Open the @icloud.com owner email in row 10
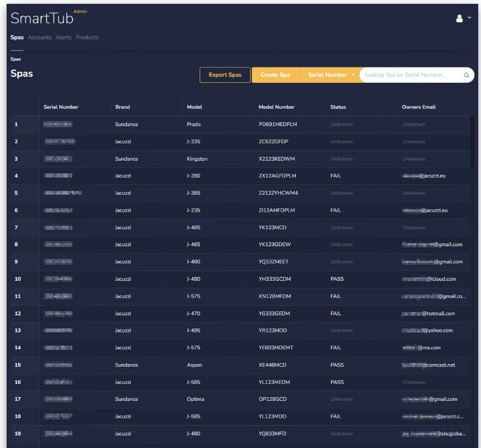The image size is (481, 448). pyautogui.click(x=429, y=279)
